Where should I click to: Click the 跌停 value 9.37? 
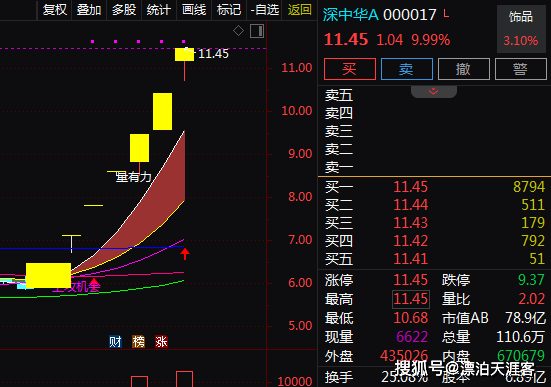point(531,280)
